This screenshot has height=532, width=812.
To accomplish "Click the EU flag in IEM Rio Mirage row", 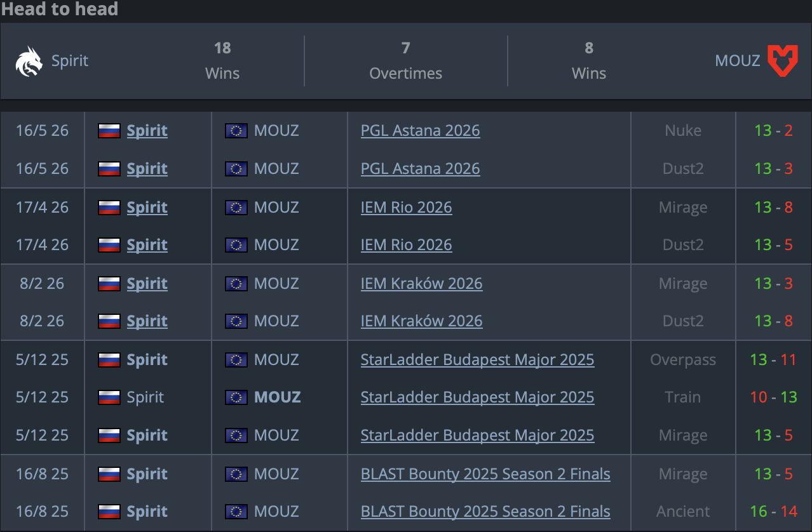I will tap(236, 208).
